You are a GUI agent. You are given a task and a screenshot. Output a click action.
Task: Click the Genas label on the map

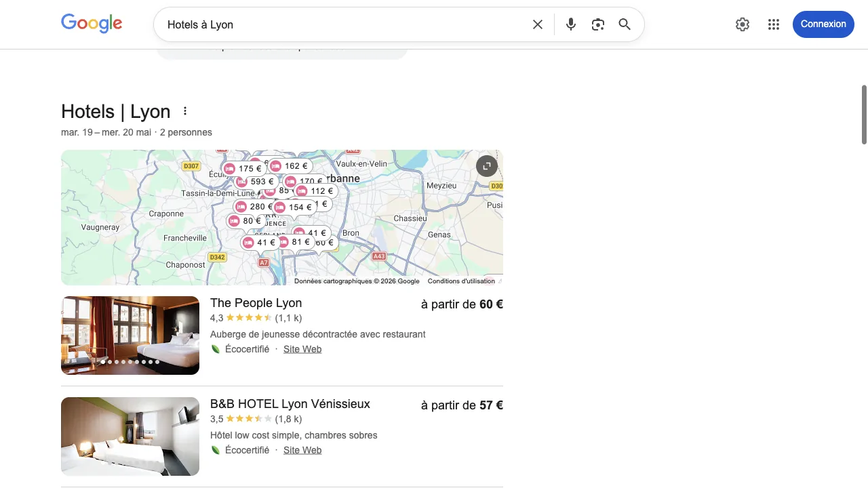[x=439, y=235]
